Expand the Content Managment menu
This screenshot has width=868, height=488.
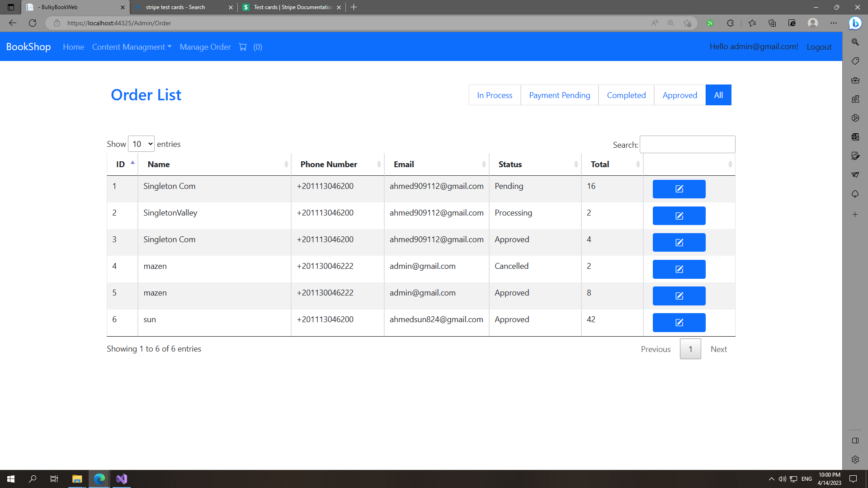[132, 47]
